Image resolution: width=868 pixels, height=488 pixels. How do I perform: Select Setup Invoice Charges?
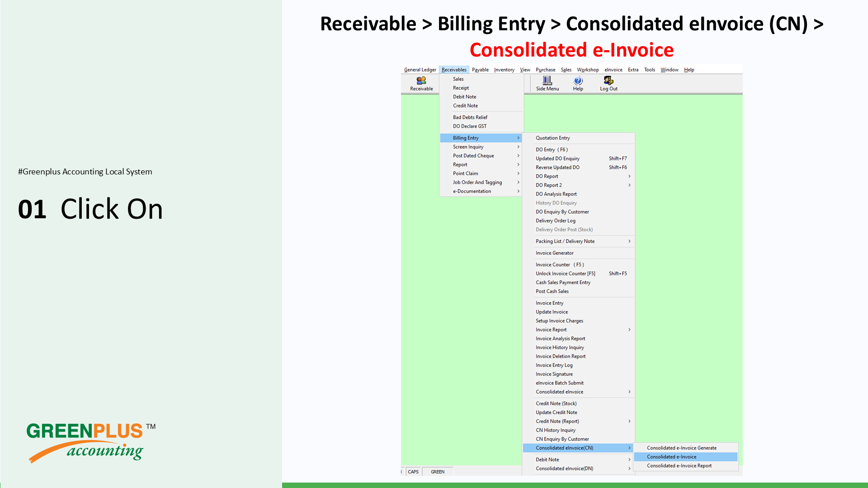click(x=579, y=321)
